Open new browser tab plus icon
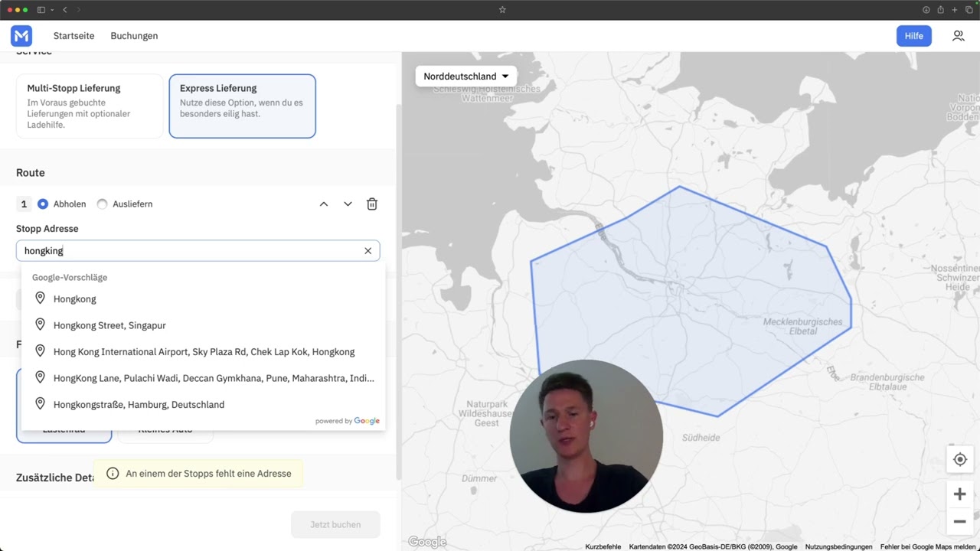This screenshot has width=980, height=551. point(955,10)
